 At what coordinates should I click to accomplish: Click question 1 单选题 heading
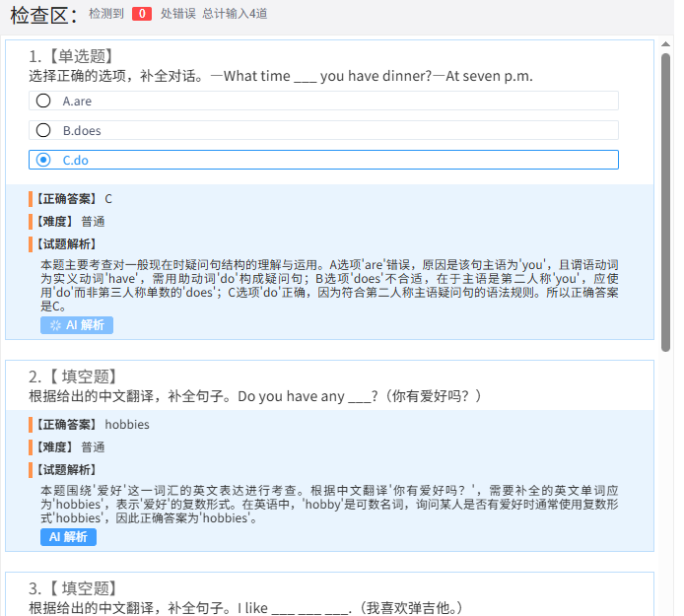click(71, 56)
